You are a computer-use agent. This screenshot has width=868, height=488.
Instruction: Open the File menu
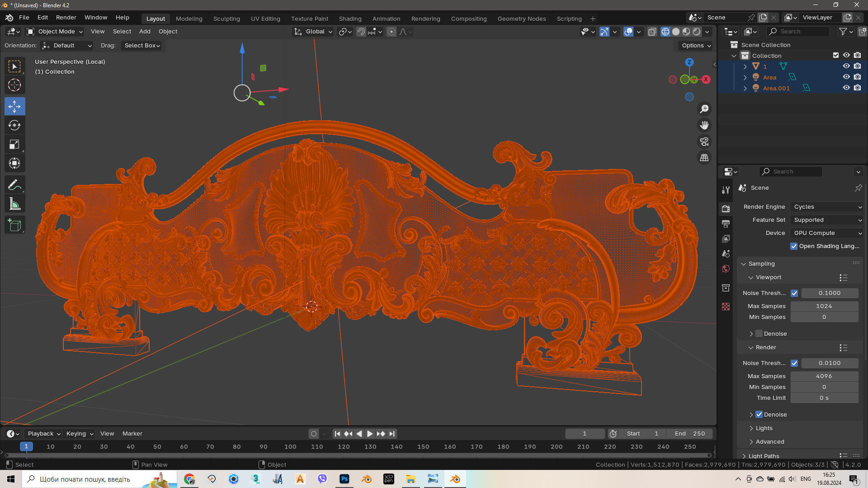pos(24,18)
